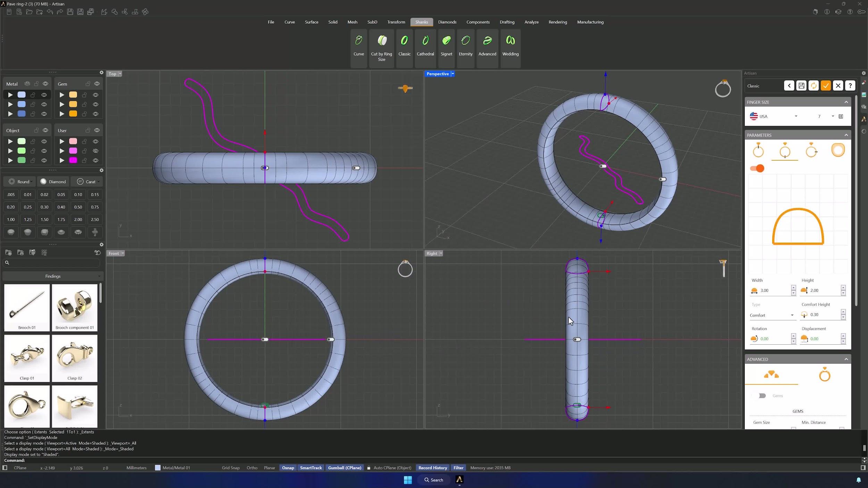
Task: Toggle visibility of Gem layer group
Action: point(97,84)
